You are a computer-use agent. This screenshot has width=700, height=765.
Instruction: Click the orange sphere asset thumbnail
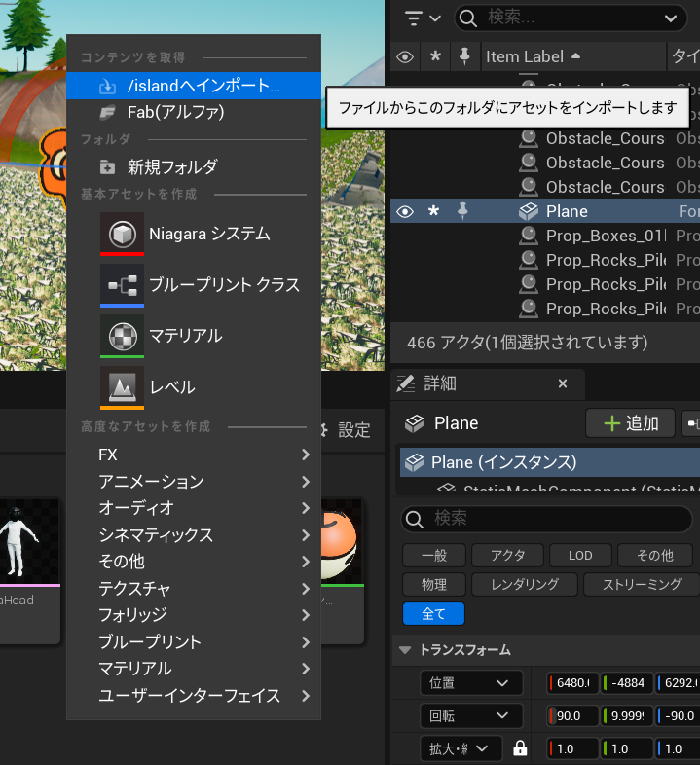(x=342, y=541)
